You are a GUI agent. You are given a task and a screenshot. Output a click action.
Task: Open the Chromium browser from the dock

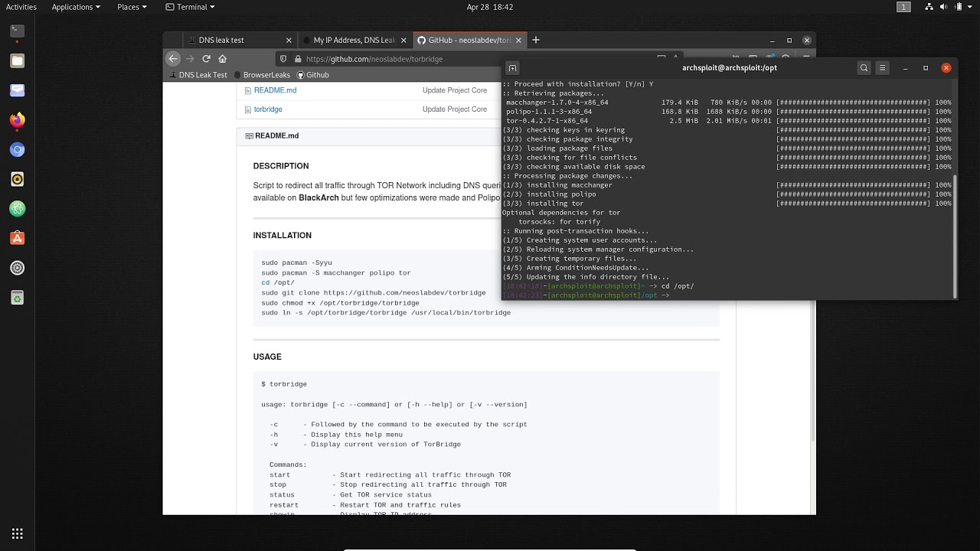pos(17,150)
